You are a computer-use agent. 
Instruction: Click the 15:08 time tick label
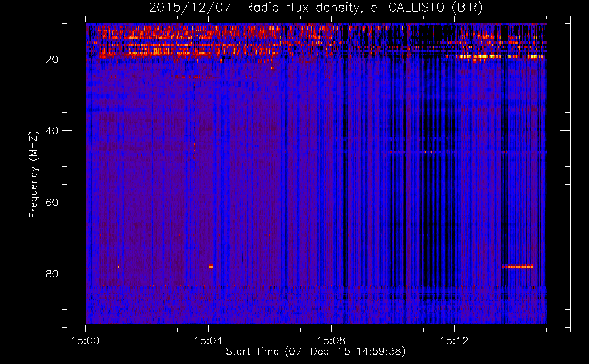(x=331, y=341)
